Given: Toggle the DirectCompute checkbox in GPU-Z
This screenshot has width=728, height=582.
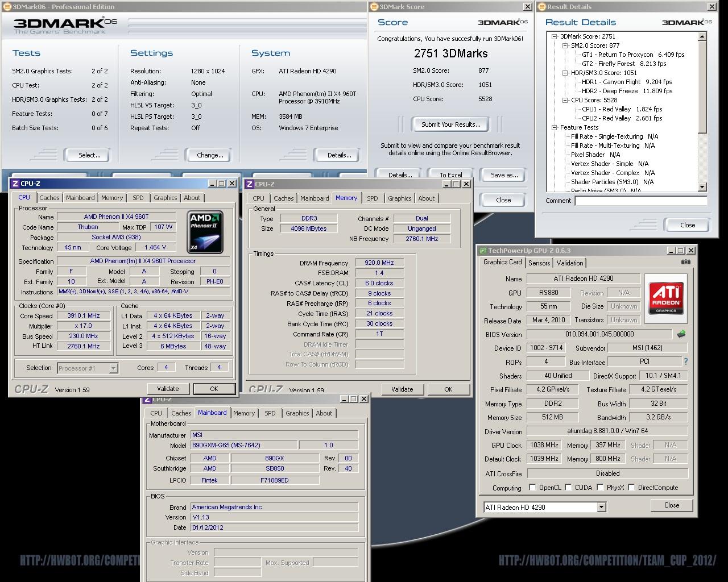Looking at the screenshot, I should point(631,487).
